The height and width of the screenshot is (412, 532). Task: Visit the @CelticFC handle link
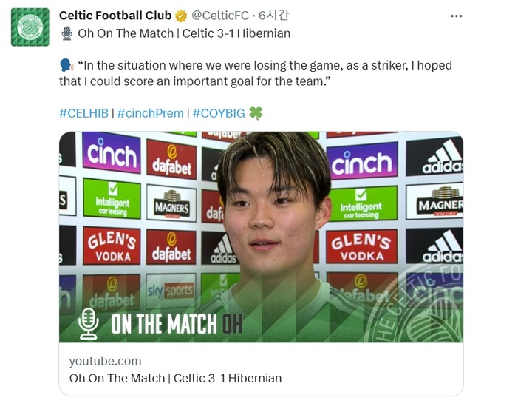pos(220,16)
